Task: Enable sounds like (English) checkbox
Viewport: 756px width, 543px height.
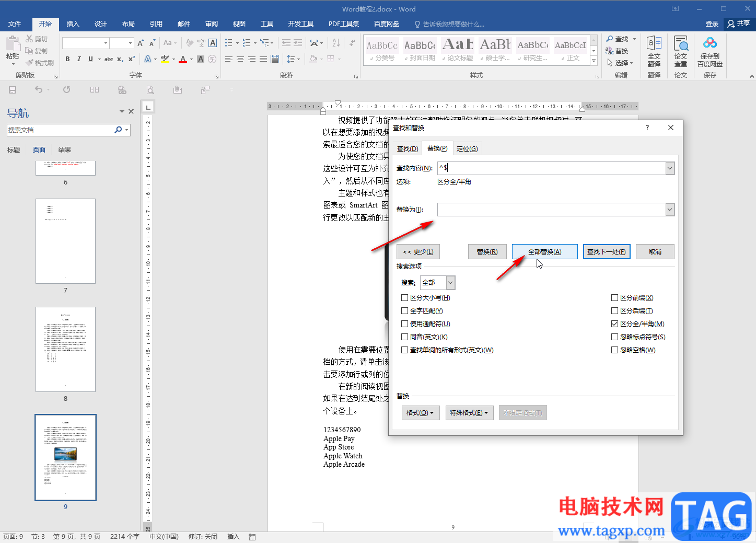Action: point(404,337)
